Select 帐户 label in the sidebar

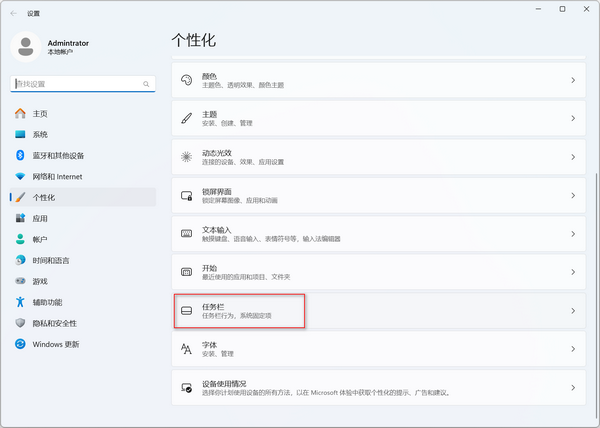40,239
